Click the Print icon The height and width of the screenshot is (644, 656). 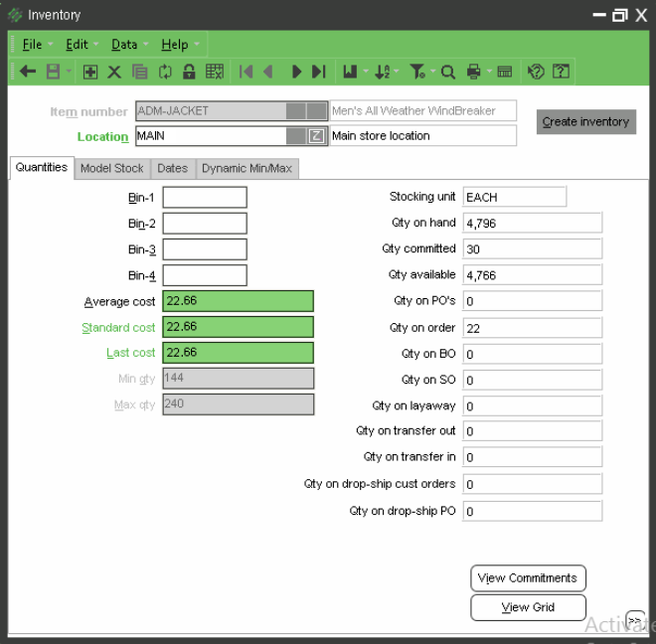tap(473, 72)
